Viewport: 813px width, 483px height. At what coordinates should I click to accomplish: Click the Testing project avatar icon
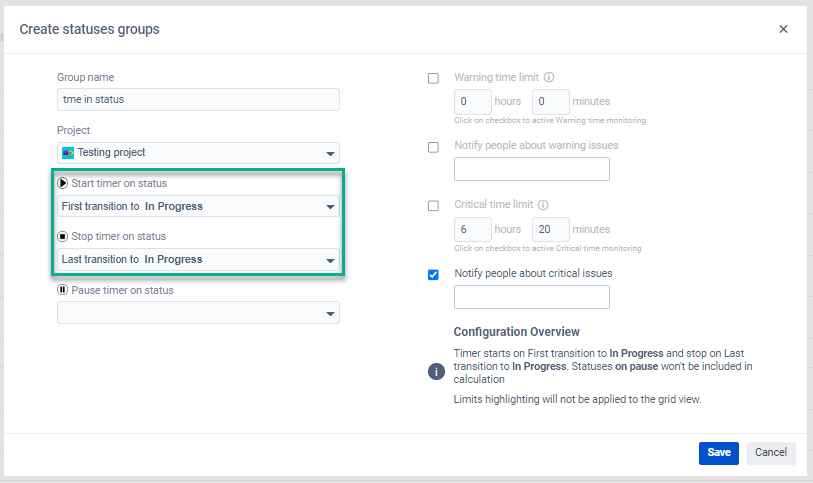tap(68, 153)
